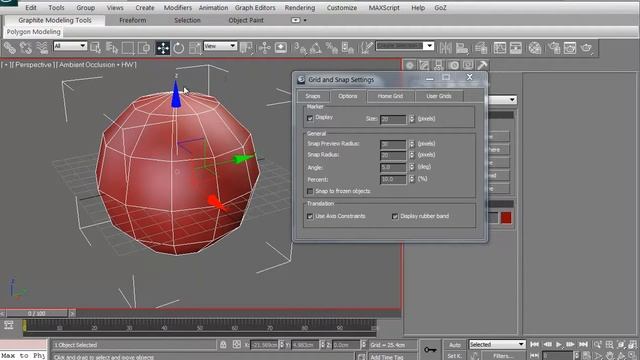Adjust Angle value spinner
640x360 pixels.
tap(411, 167)
